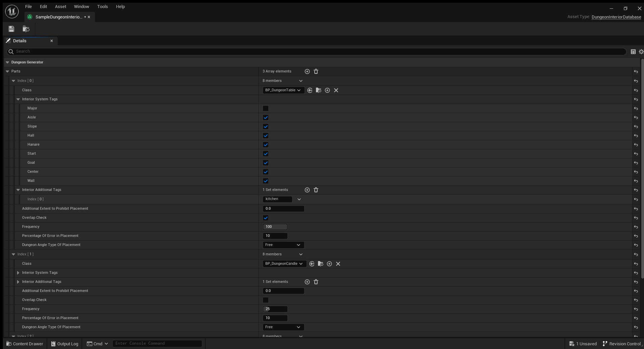This screenshot has height=349, width=644.
Task: Browse to BP_DungeonCandle in Content Browser
Action: pos(321,264)
